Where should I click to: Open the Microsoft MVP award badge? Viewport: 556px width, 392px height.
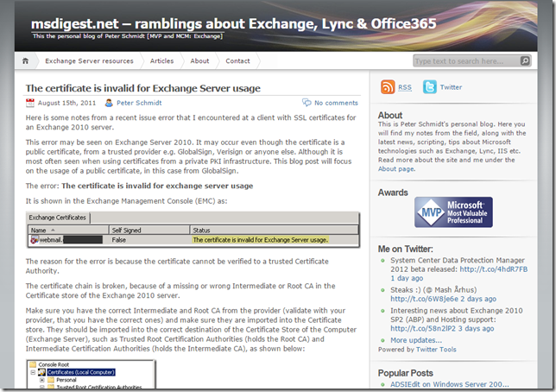tap(453, 212)
